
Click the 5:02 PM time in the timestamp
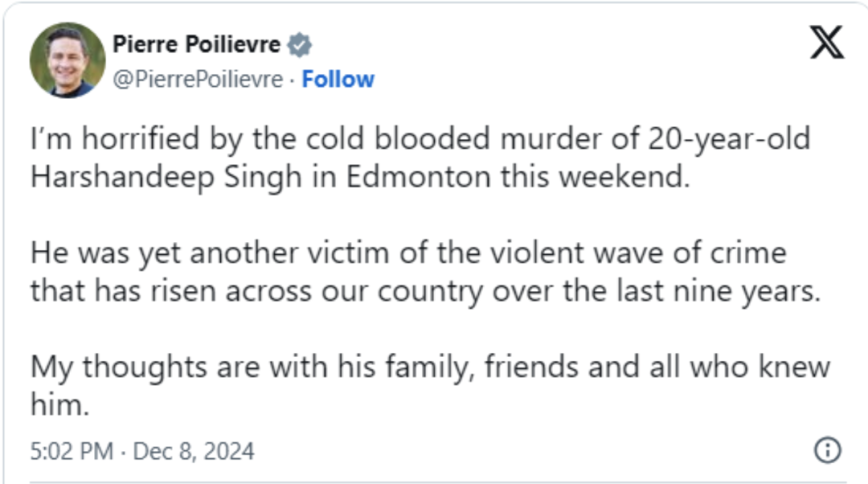[x=71, y=451]
